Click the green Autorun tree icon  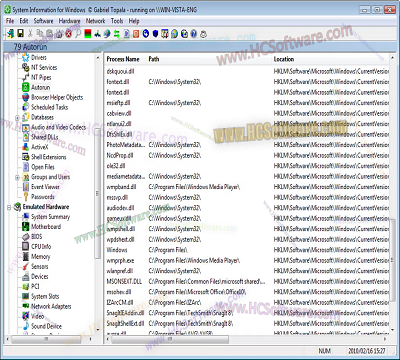[x=26, y=87]
